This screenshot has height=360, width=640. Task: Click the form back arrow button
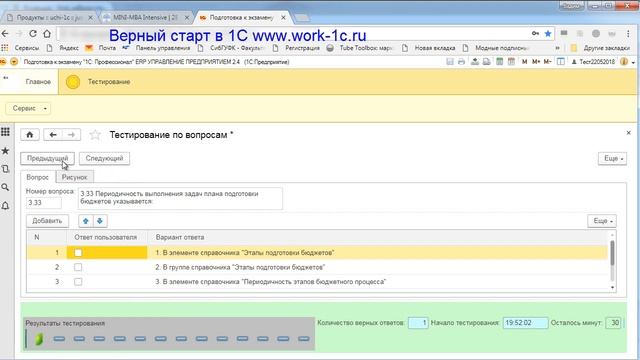click(53, 135)
